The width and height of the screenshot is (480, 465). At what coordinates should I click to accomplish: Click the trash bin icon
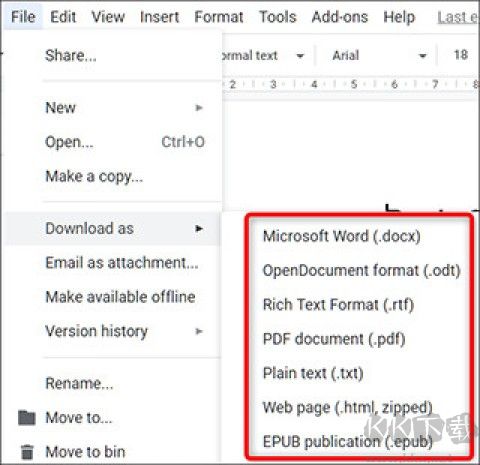coord(27,452)
